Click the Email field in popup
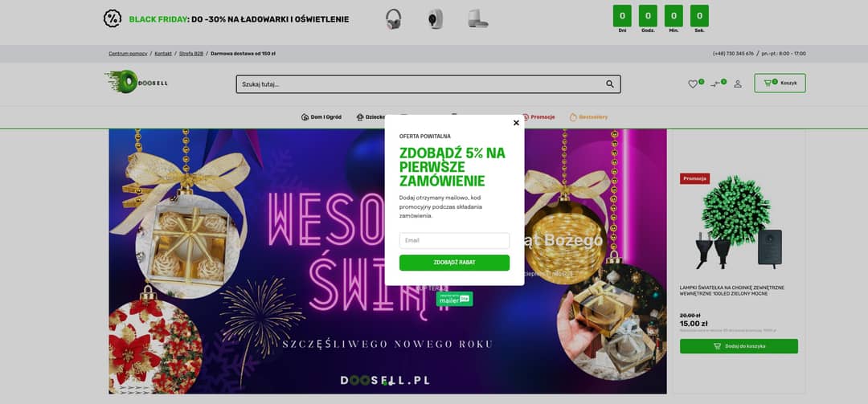The width and height of the screenshot is (868, 404). 454,241
